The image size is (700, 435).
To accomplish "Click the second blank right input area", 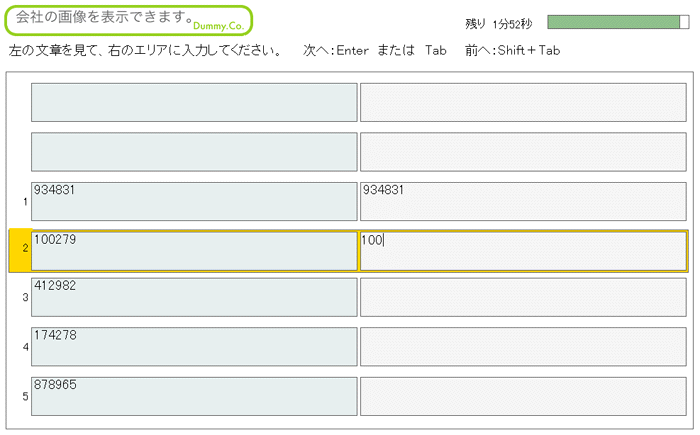I will pos(523,152).
